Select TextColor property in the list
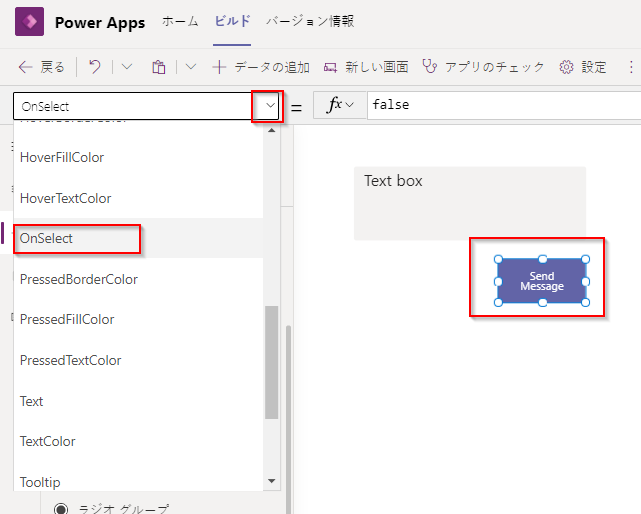Viewport: 641px width, 514px height. (138, 442)
